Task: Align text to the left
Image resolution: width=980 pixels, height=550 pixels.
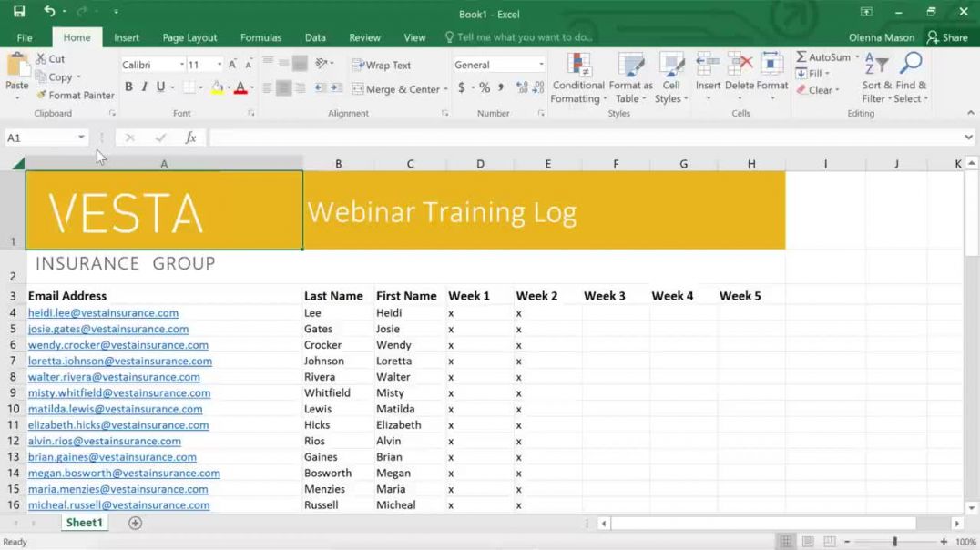Action: (268, 88)
